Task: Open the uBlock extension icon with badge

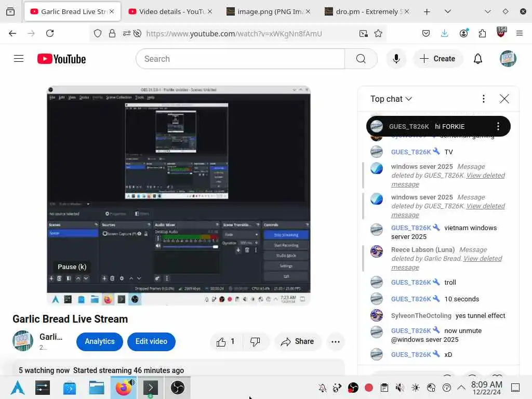Action: (x=501, y=33)
